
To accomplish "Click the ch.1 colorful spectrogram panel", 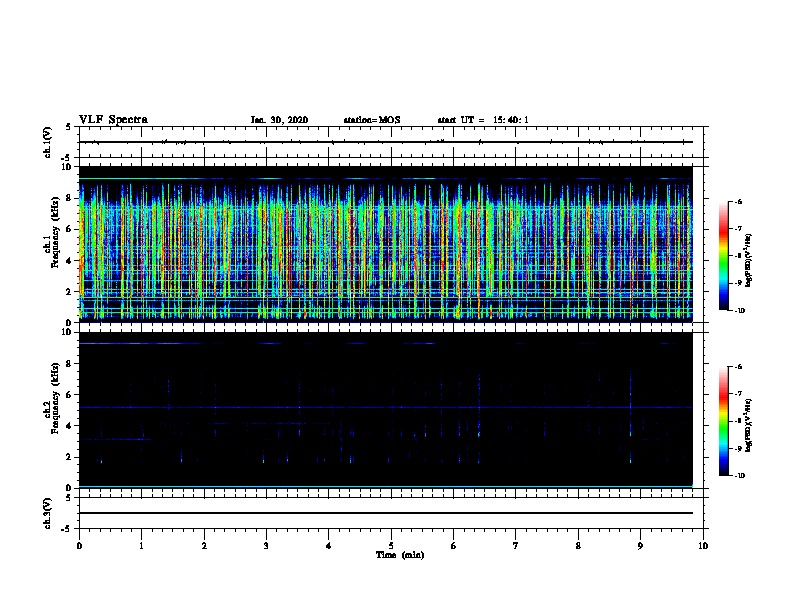I will [386, 244].
